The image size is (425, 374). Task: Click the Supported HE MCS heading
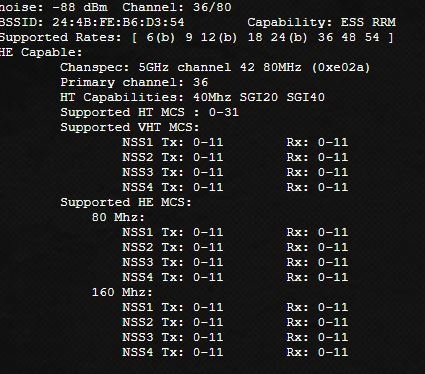coord(126,202)
